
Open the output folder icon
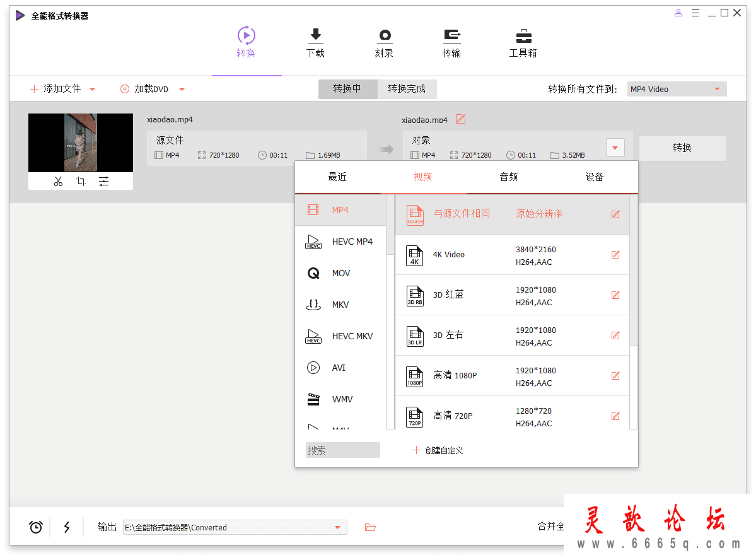370,527
